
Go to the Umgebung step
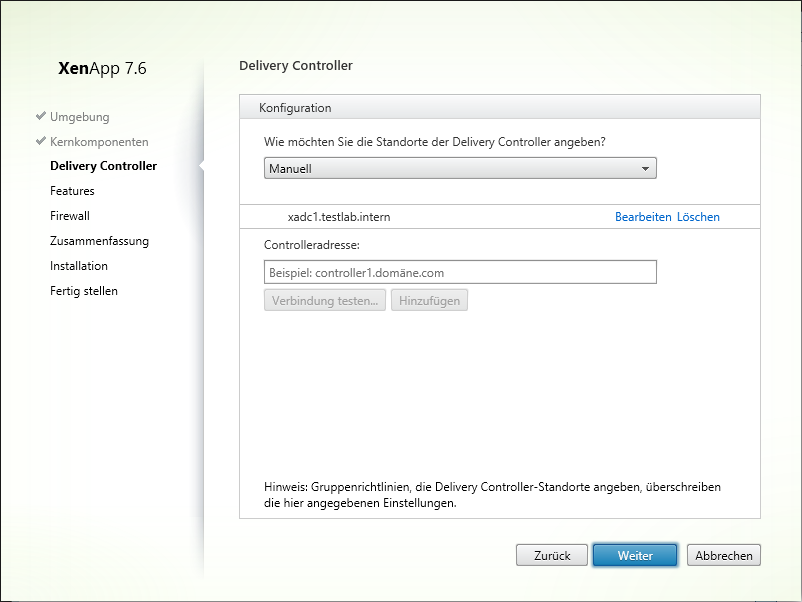pyautogui.click(x=80, y=117)
